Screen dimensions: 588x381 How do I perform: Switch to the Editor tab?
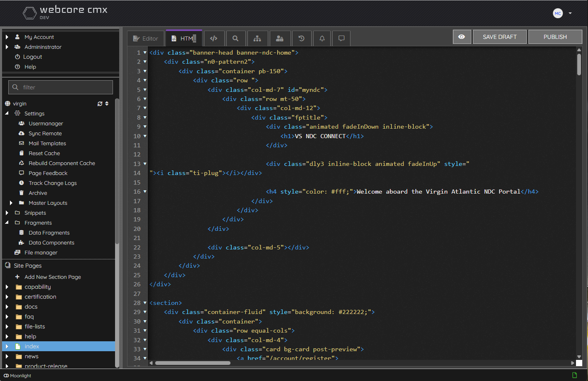(146, 38)
